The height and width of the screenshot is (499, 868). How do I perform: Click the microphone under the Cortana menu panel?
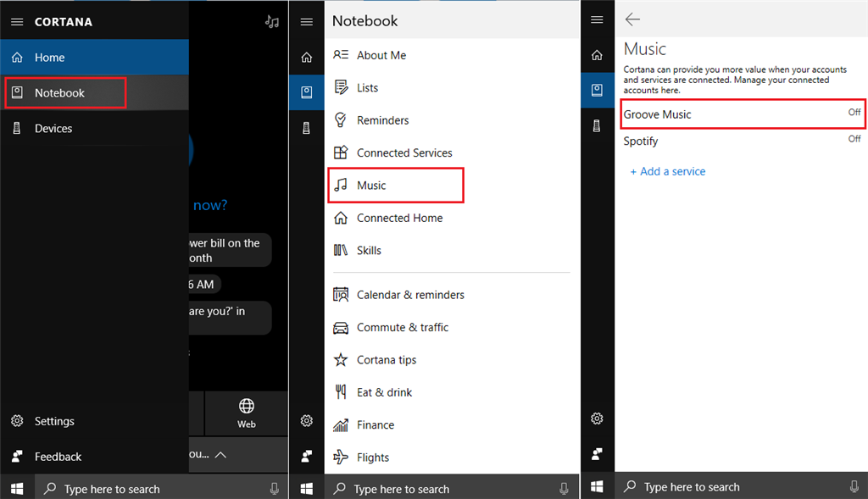coord(274,489)
